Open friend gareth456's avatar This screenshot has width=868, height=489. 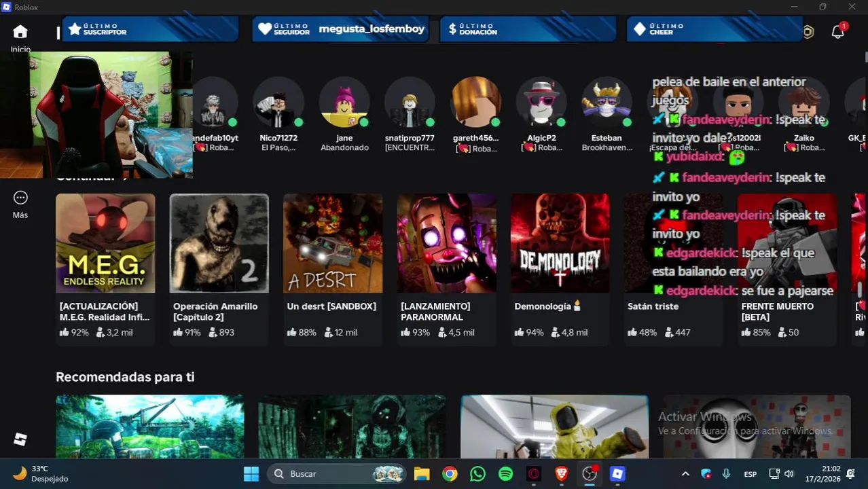(x=475, y=103)
